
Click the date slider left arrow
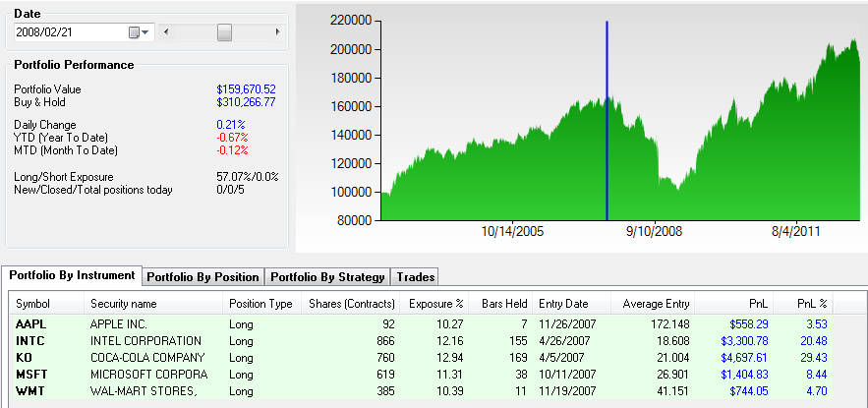click(x=166, y=32)
